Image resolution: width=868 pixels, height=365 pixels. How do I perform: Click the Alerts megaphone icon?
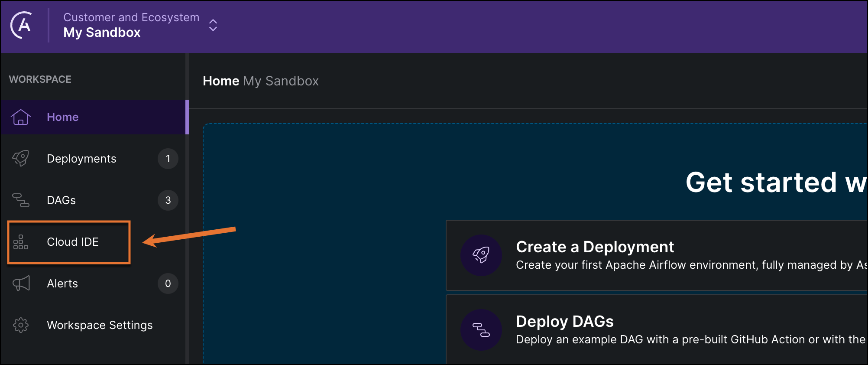coord(21,283)
